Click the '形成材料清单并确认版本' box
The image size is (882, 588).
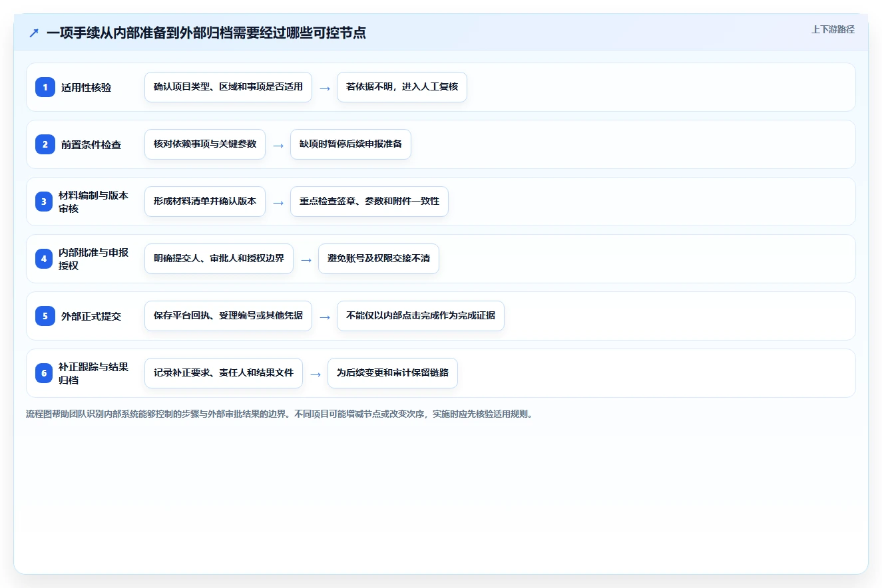point(205,202)
